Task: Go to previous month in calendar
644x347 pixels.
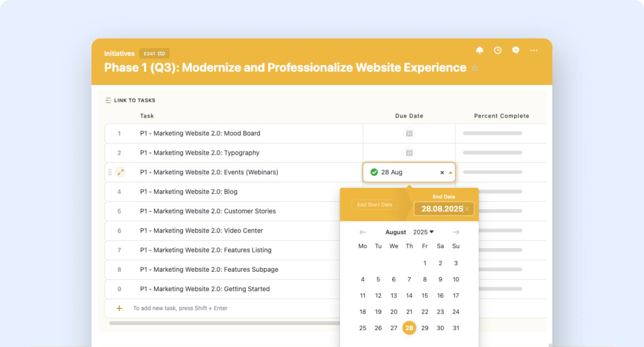Action: tap(362, 232)
